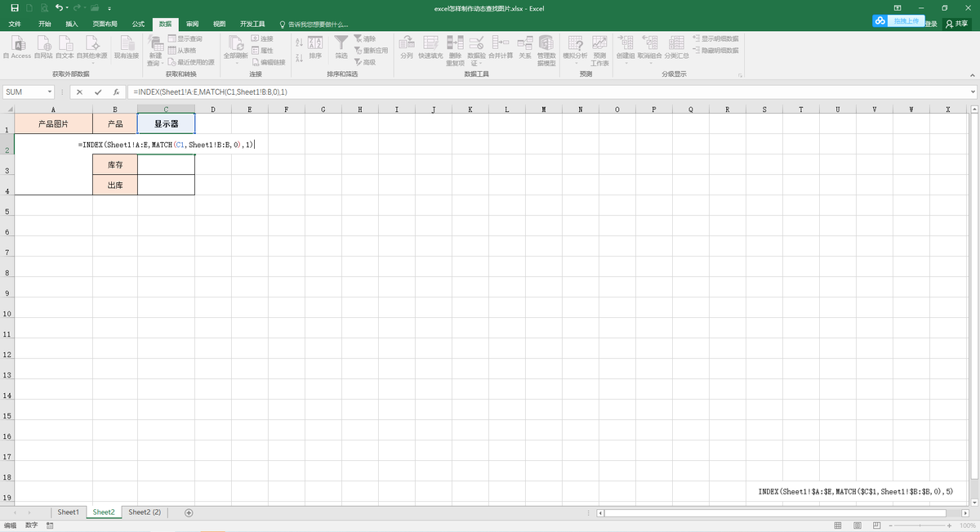The width and height of the screenshot is (980, 532).
Task: Switch to Insert (插入) tab
Action: pyautogui.click(x=72, y=25)
